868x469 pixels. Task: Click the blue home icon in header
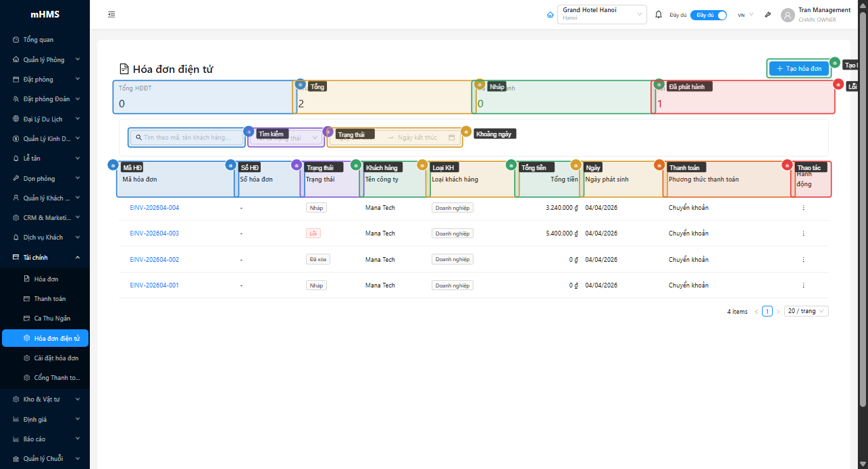click(x=550, y=14)
